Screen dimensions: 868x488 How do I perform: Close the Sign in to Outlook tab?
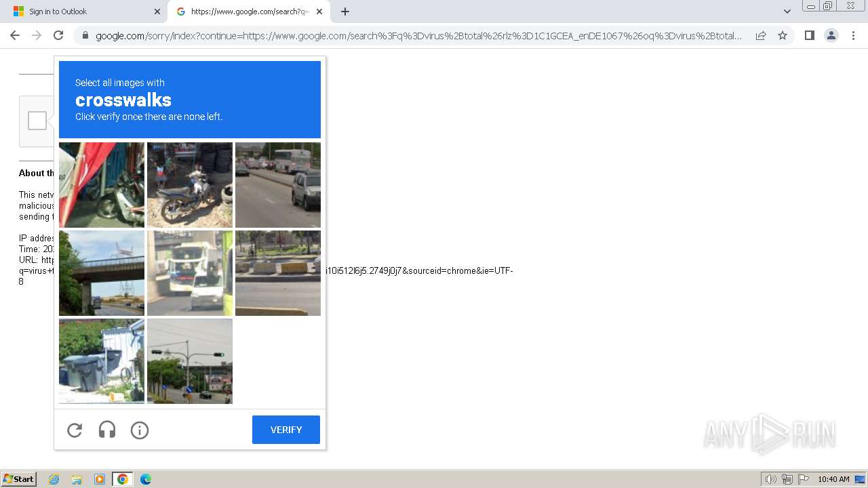coord(157,12)
